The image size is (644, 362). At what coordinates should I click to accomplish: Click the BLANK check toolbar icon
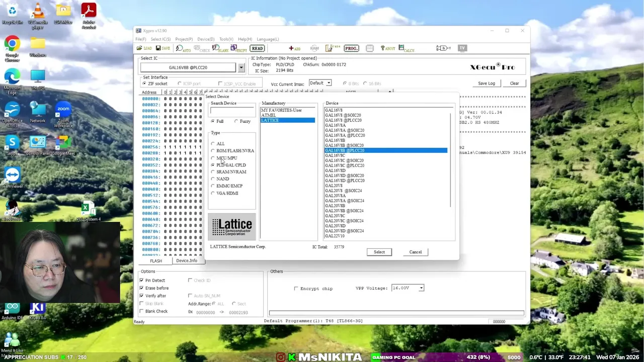point(220,48)
